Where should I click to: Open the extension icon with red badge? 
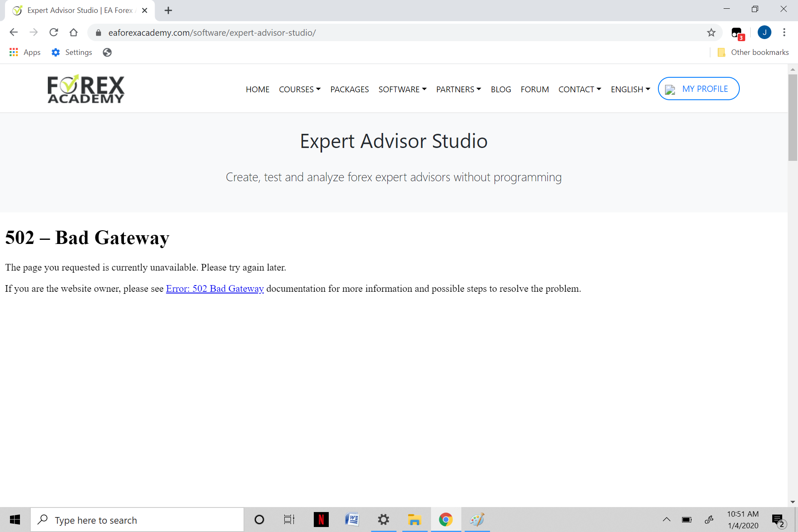[x=738, y=33]
